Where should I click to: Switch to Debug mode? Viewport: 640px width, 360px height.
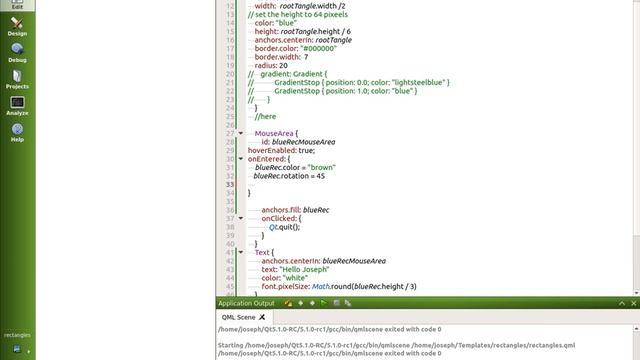[x=17, y=53]
